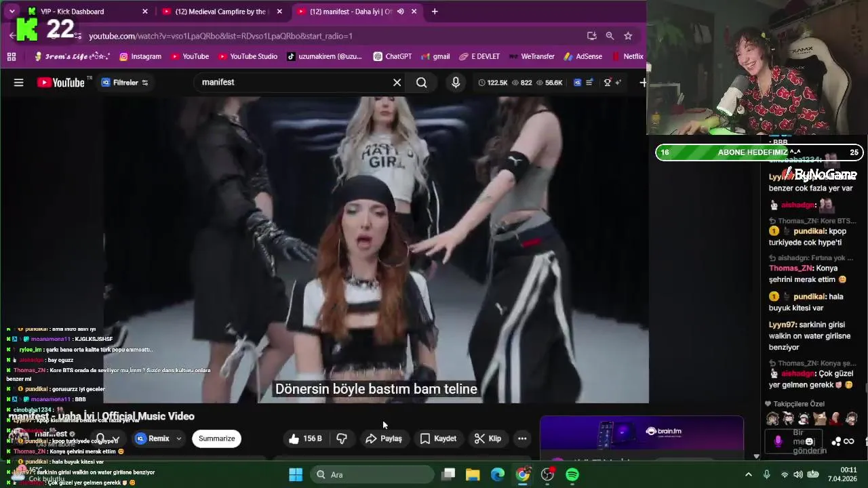The width and height of the screenshot is (868, 488).
Task: Dislike the video with thumbs down
Action: 342,439
